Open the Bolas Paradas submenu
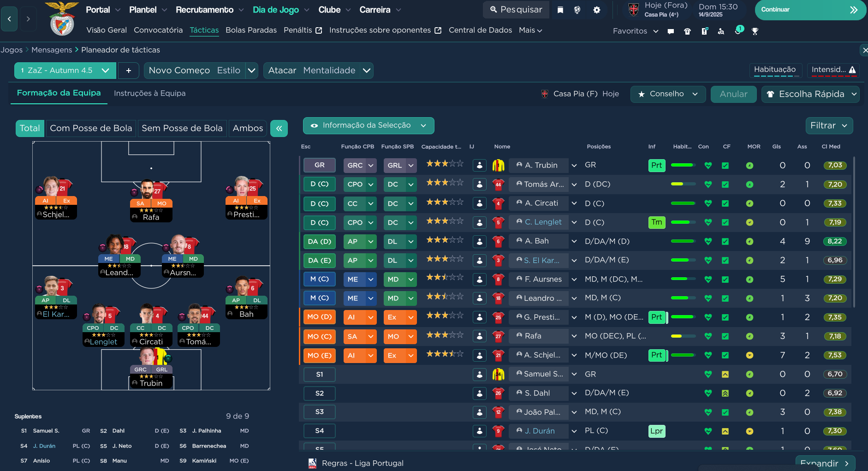Viewport: 868px width, 471px height. (x=251, y=30)
